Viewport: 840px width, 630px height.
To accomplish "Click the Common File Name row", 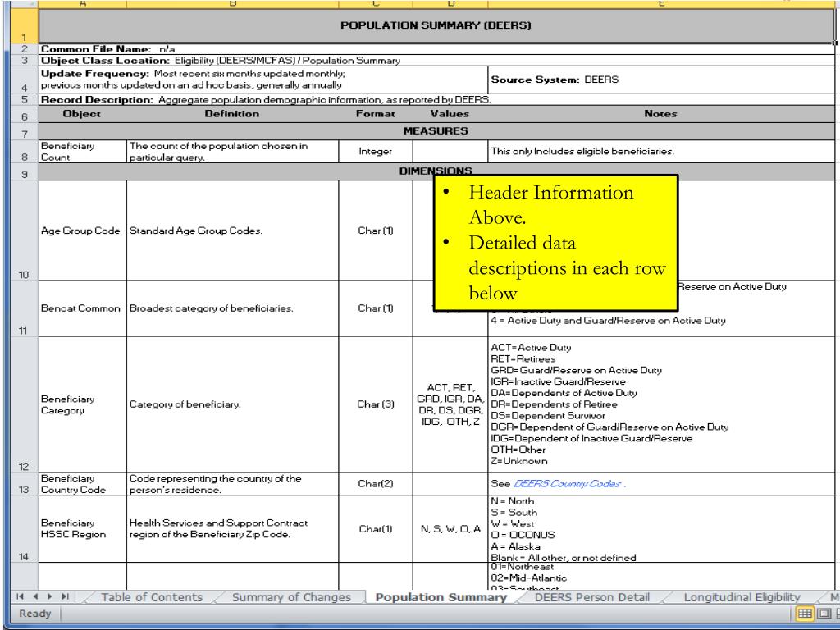I will 436,48.
